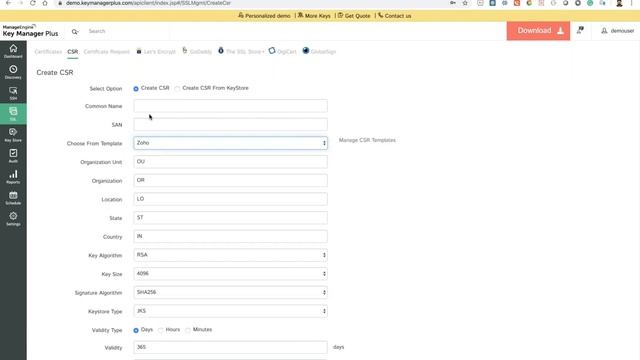Open the Keystore Type dropdown
The width and height of the screenshot is (640, 360).
tap(230, 311)
